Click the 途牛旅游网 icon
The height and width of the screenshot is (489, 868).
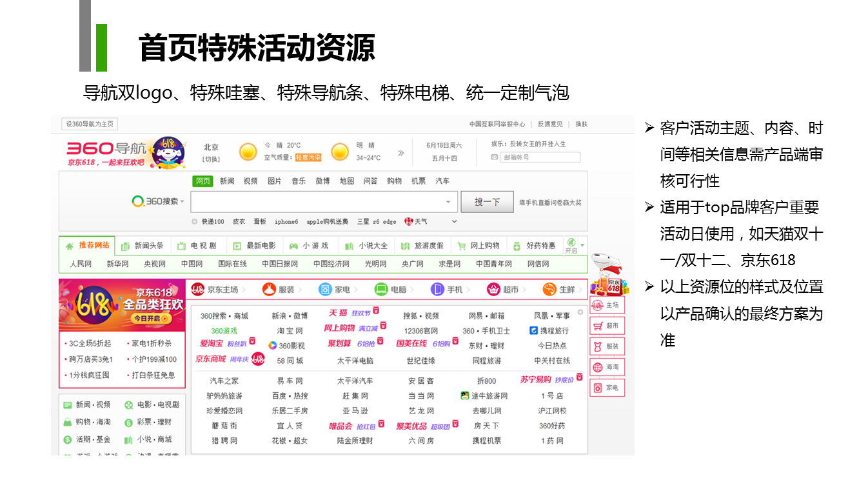(465, 395)
